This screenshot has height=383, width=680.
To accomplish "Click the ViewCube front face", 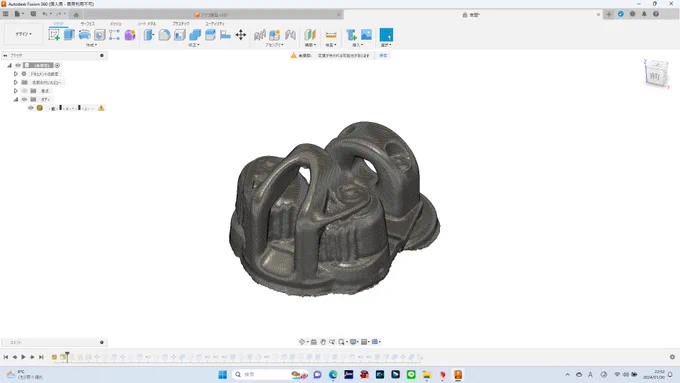I will tap(654, 76).
